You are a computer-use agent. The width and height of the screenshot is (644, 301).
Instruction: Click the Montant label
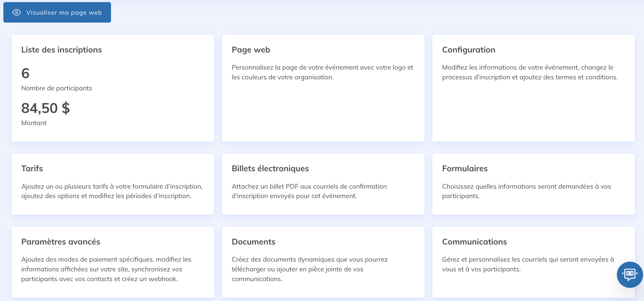click(34, 123)
